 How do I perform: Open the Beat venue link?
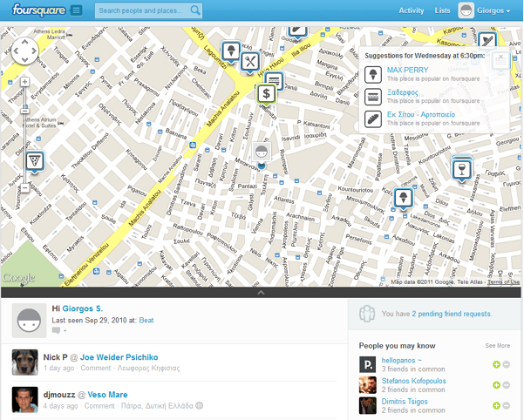pos(146,321)
